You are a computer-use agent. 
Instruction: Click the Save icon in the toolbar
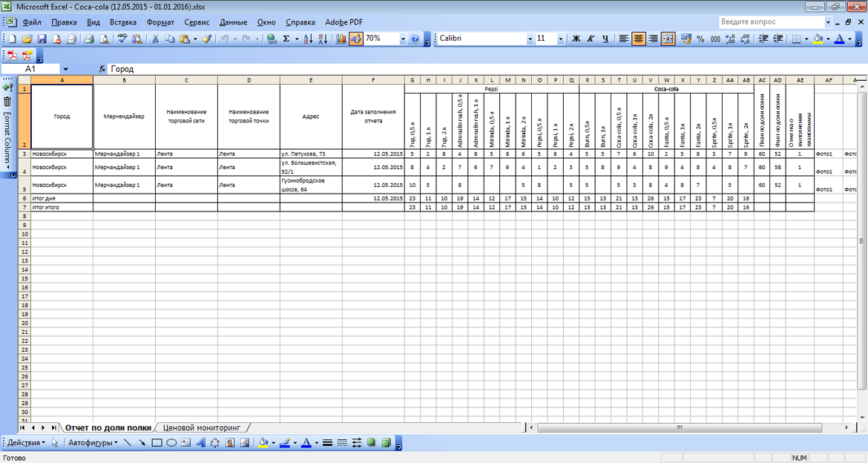click(x=42, y=39)
